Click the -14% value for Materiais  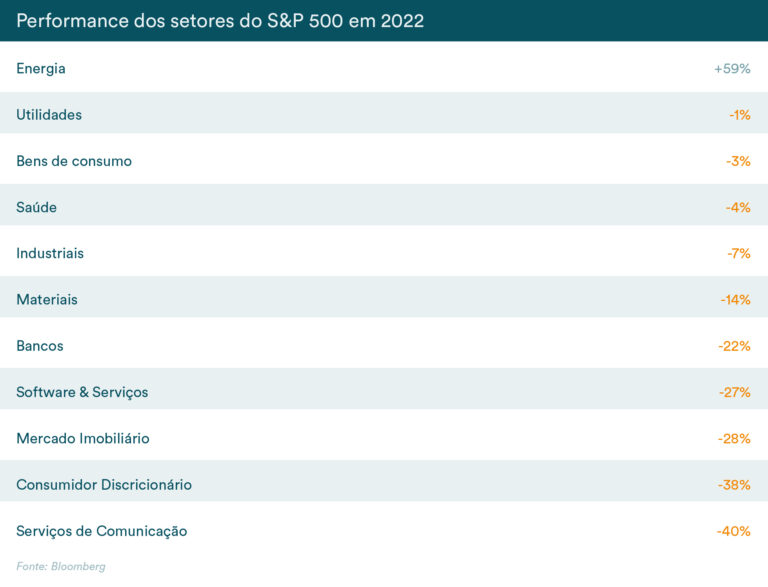[x=735, y=299]
